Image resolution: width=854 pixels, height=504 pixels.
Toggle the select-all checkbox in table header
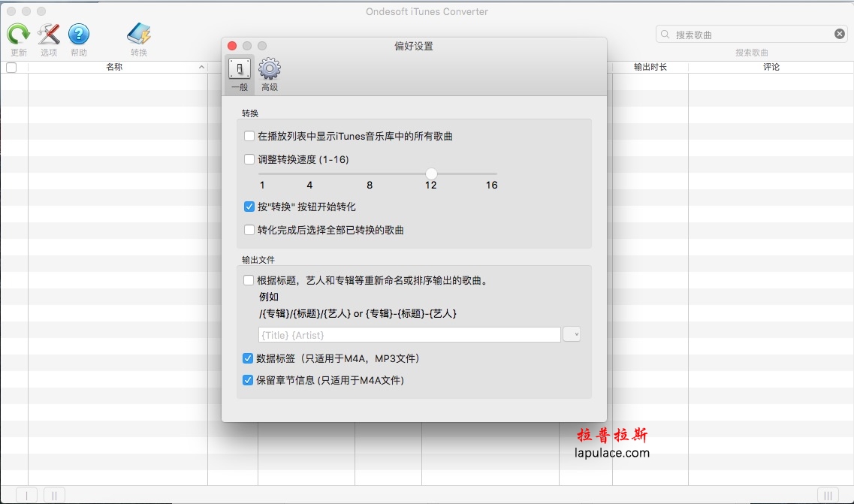[11, 67]
